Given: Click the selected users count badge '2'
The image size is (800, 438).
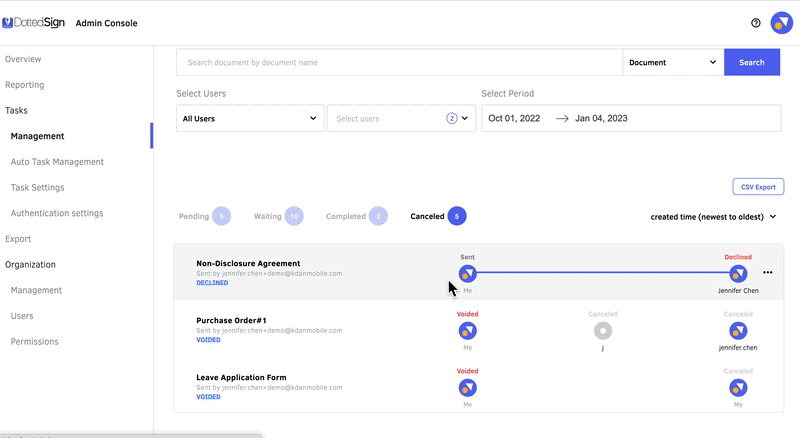Looking at the screenshot, I should click(x=452, y=118).
